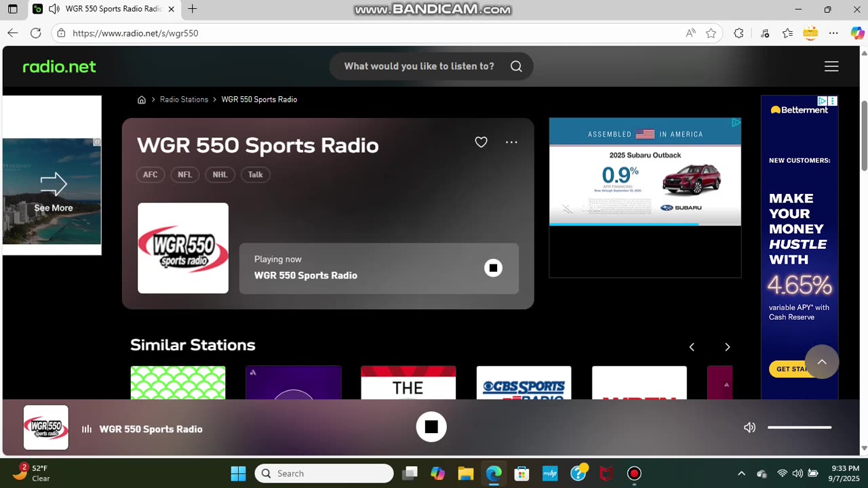Open the myHP app on taskbar
The width and height of the screenshot is (868, 488).
tap(550, 473)
